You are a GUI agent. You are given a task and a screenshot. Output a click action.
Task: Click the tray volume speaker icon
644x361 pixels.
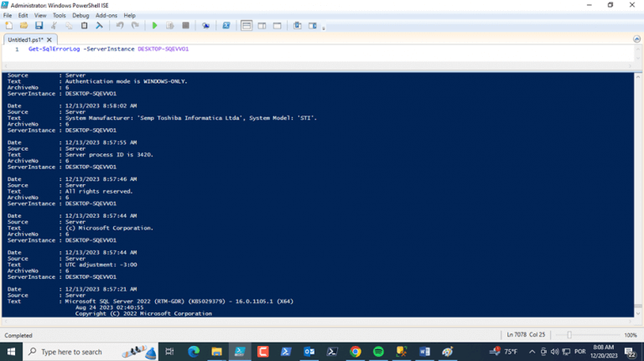(554, 352)
